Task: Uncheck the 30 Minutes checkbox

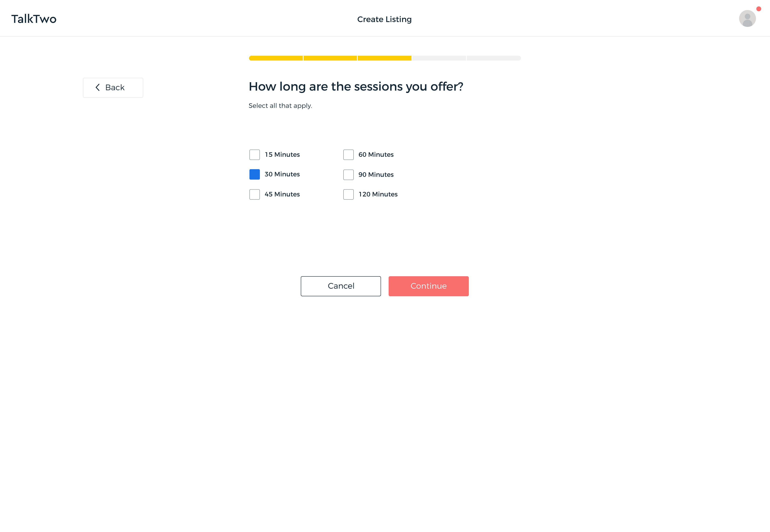Action: click(x=254, y=174)
